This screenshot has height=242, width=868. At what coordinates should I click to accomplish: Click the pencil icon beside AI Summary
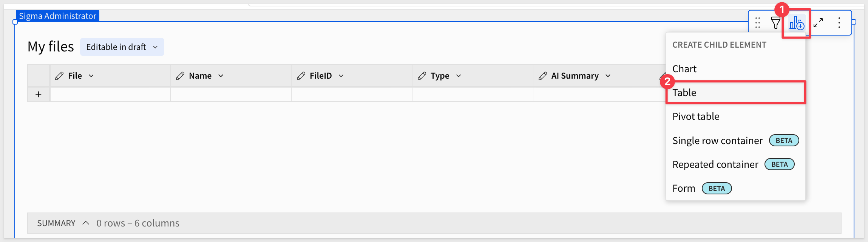pyautogui.click(x=542, y=76)
